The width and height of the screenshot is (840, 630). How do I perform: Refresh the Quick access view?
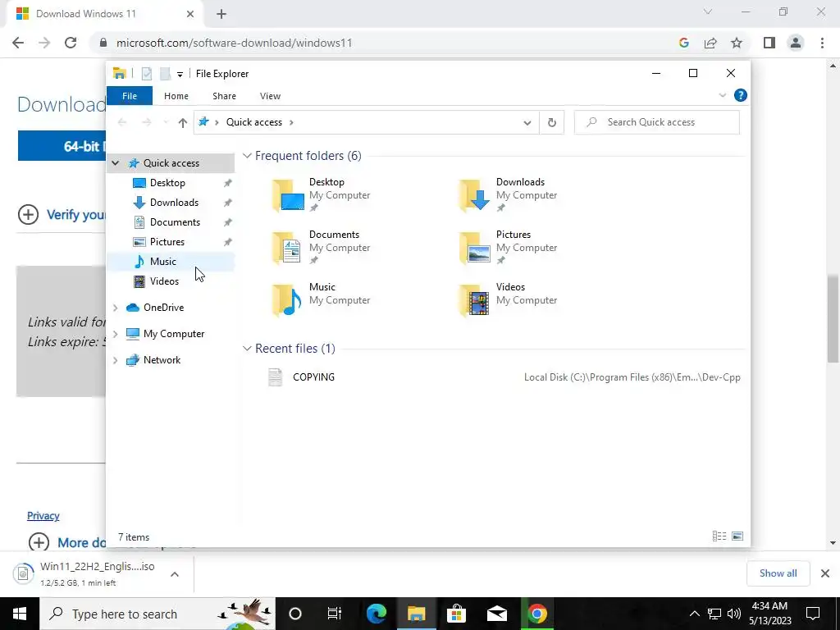[552, 123]
